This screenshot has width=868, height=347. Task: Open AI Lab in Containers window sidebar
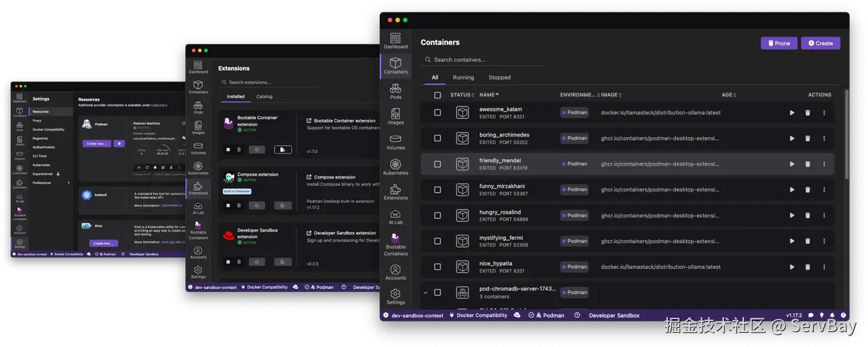pyautogui.click(x=395, y=217)
